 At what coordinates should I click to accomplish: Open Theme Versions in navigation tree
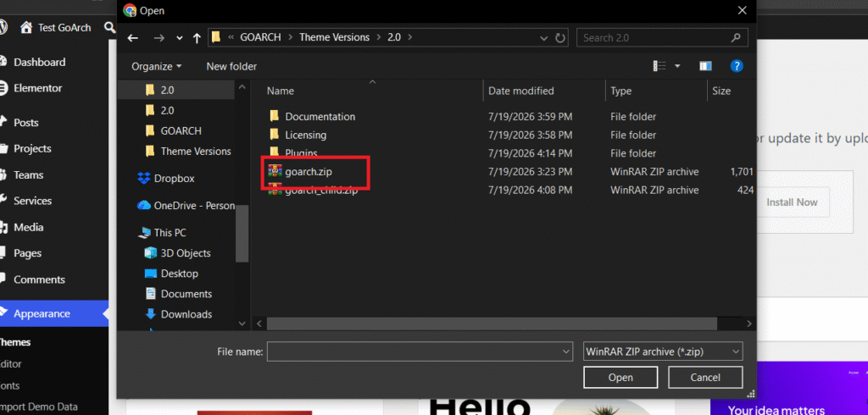(x=196, y=151)
